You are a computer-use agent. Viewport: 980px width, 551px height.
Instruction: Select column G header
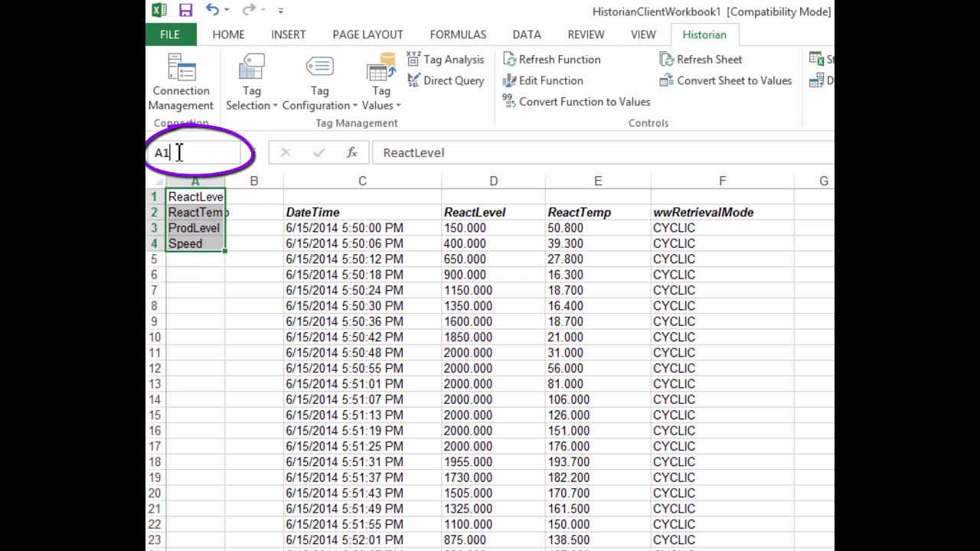(815, 181)
